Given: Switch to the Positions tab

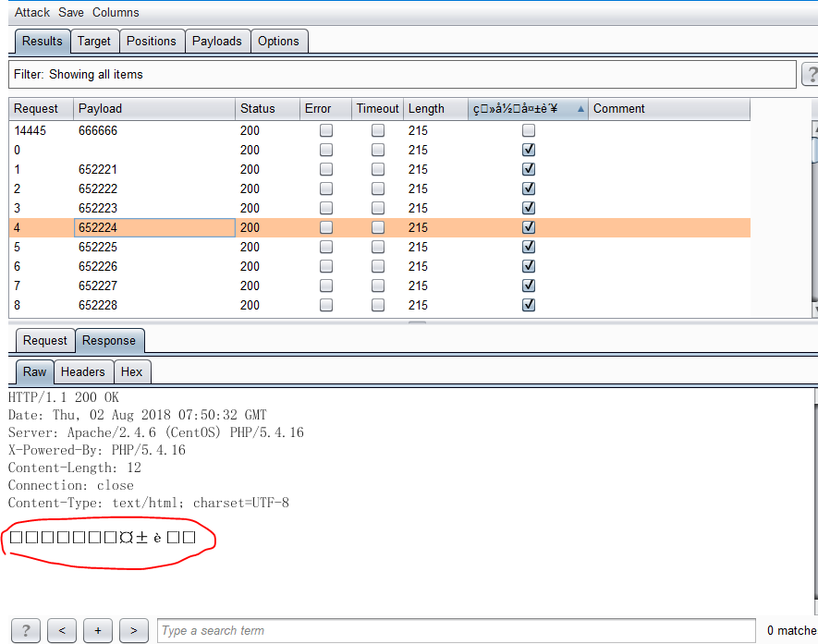Looking at the screenshot, I should [x=151, y=41].
